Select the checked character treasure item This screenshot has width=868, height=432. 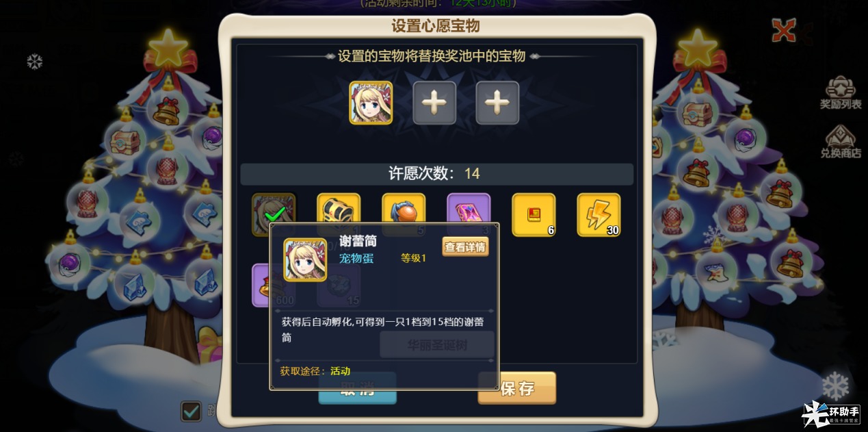[x=274, y=214]
